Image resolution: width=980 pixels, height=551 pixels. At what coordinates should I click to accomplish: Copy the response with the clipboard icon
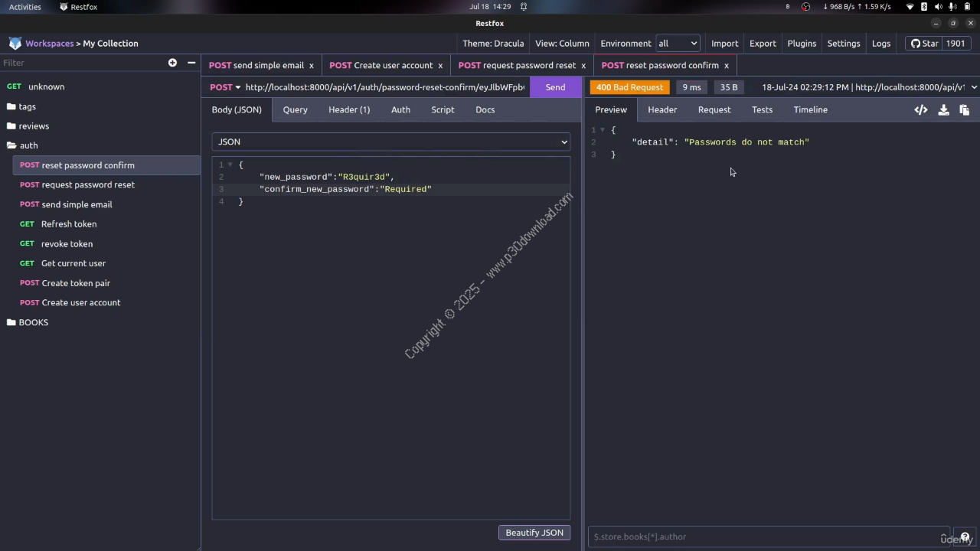coord(964,110)
